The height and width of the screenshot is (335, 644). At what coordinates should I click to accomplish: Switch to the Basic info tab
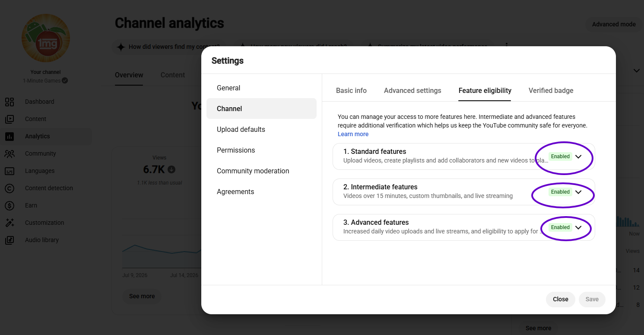(351, 91)
